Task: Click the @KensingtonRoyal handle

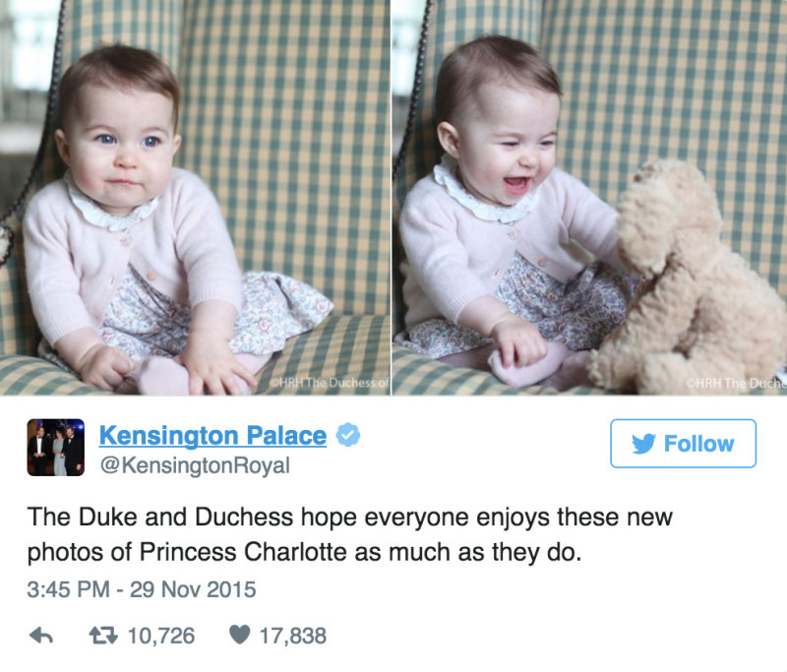Action: tap(195, 465)
